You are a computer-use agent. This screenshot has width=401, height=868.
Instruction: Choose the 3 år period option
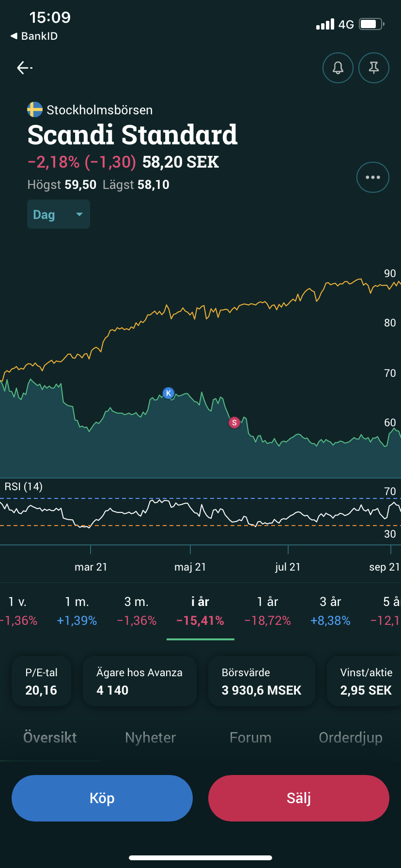pos(330,611)
